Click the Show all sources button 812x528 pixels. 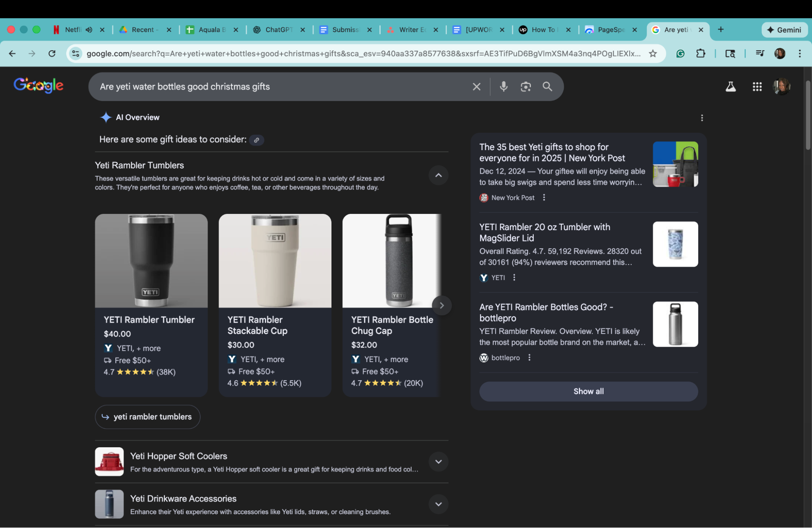click(x=589, y=392)
